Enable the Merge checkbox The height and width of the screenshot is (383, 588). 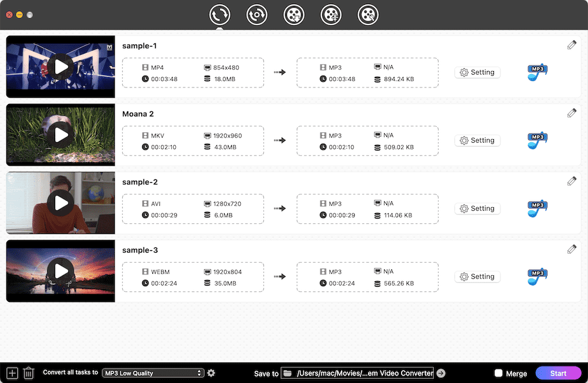click(x=499, y=373)
